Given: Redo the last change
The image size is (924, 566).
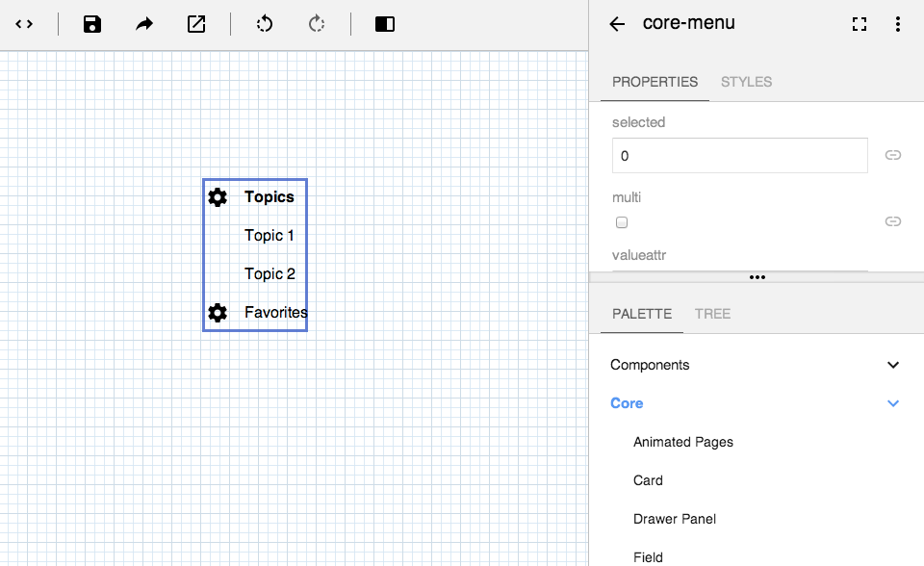Looking at the screenshot, I should 318,24.
